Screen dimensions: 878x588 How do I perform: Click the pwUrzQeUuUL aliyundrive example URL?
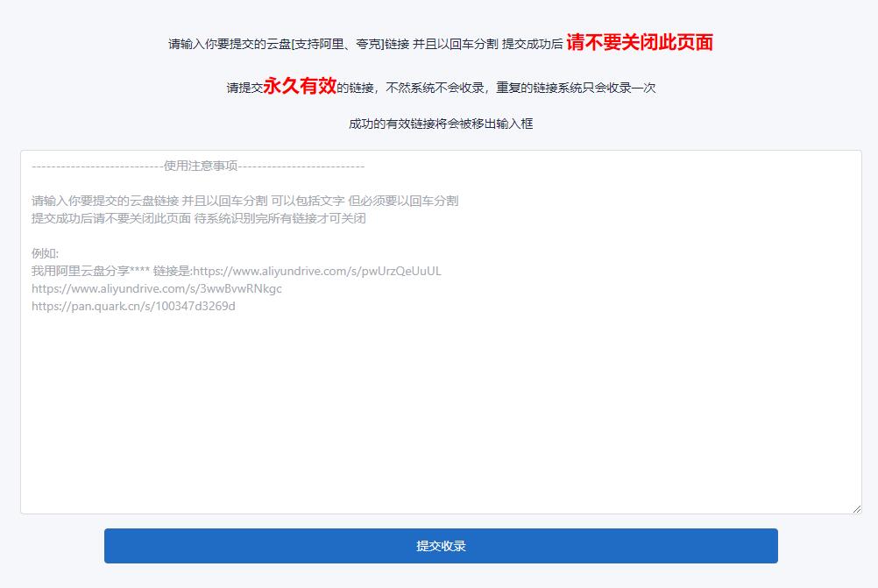[316, 271]
